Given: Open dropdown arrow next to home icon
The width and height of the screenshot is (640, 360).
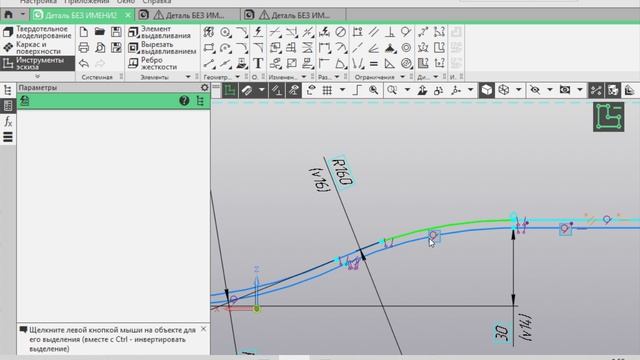Looking at the screenshot, I should [x=23, y=15].
